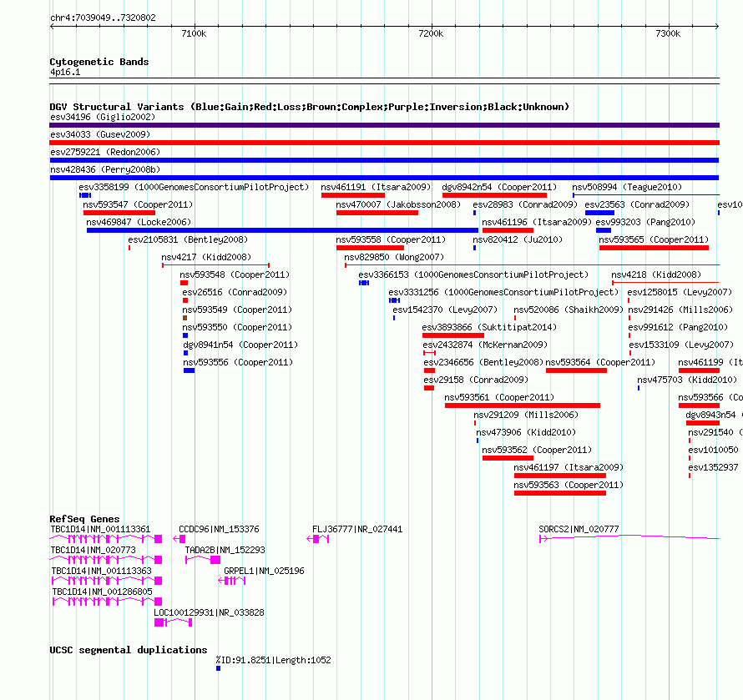The width and height of the screenshot is (743, 700).
Task: Open LOC100129931|NR_033828 gene
Action: click(x=174, y=622)
